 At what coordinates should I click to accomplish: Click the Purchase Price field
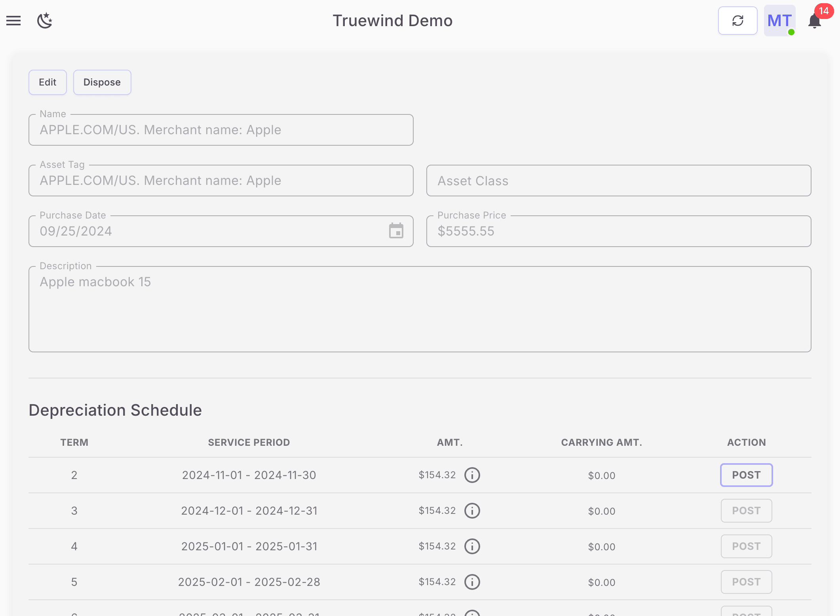[x=619, y=231]
